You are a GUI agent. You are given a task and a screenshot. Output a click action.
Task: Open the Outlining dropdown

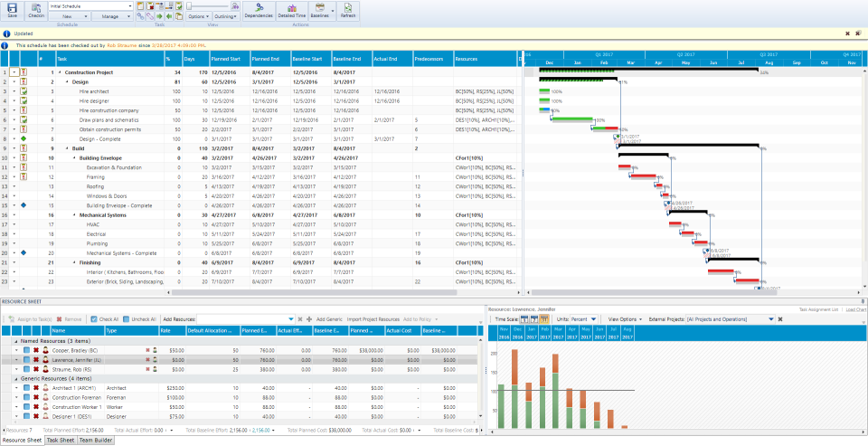click(226, 16)
